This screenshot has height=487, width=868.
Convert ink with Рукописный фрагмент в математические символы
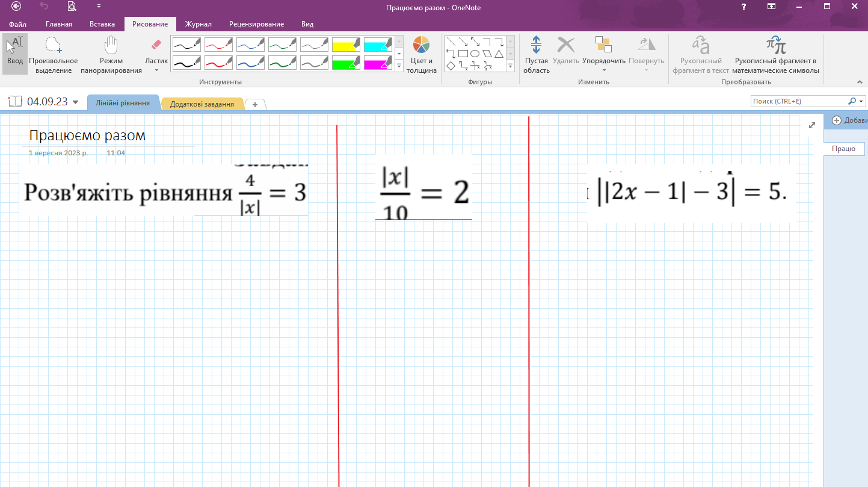(775, 54)
